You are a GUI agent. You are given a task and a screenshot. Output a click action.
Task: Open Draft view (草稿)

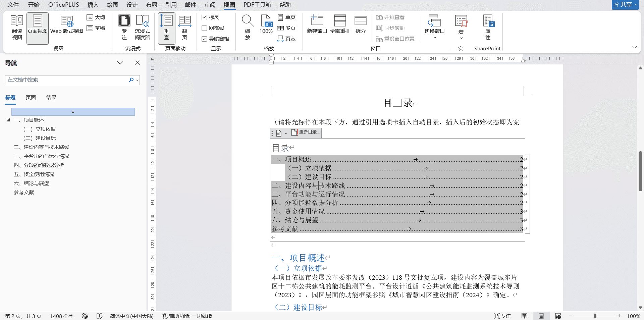pos(96,28)
